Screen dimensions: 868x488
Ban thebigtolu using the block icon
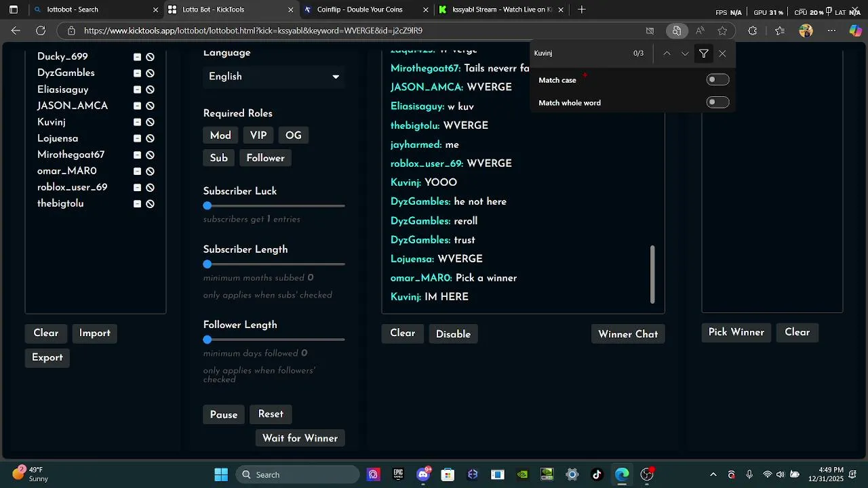[150, 204]
